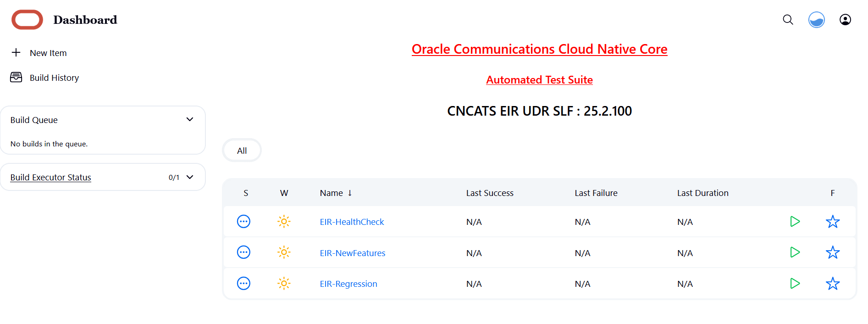Sort by the Name column header
868x324 pixels.
336,193
